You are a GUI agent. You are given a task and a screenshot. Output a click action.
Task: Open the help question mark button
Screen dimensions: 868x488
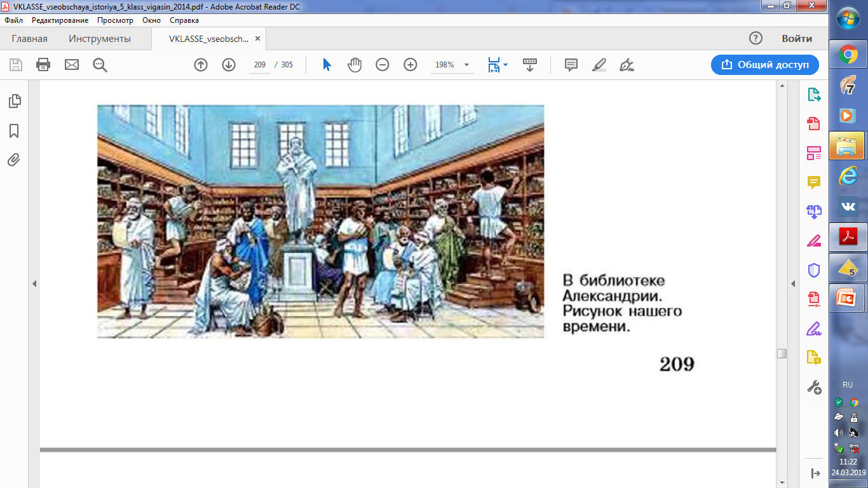click(x=756, y=38)
